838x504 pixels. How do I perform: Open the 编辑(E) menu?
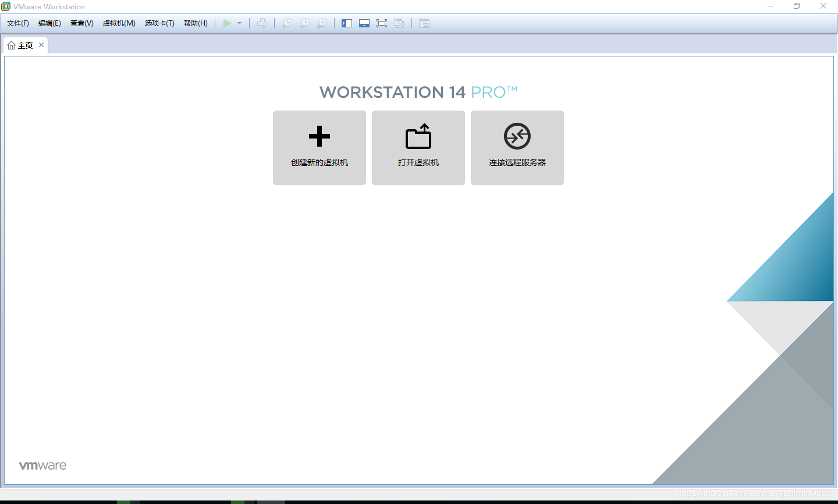[49, 23]
